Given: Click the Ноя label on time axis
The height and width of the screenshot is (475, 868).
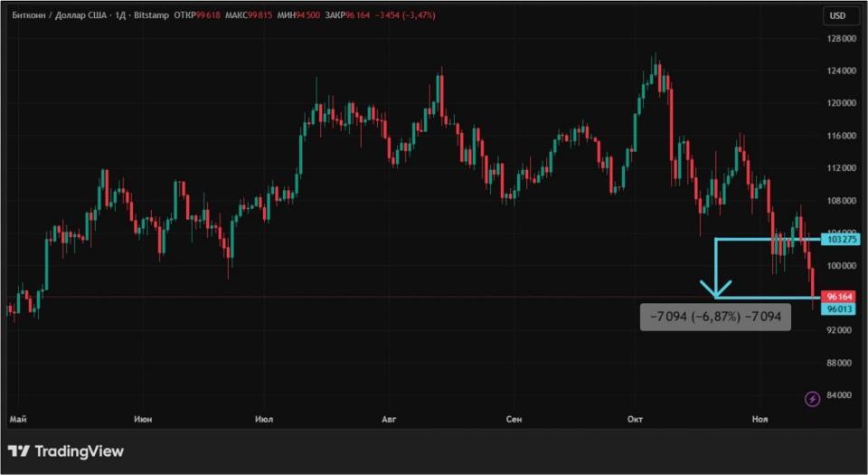Looking at the screenshot, I should (x=759, y=419).
